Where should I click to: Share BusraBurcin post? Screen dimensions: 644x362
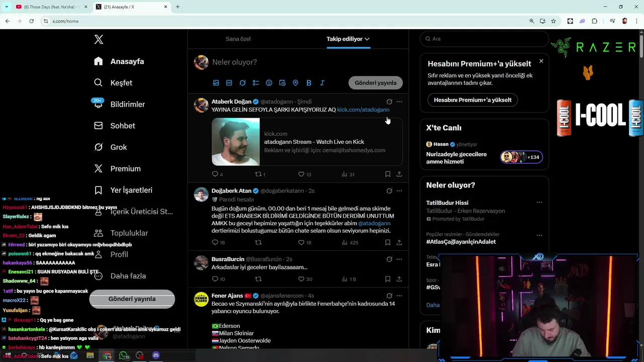pyautogui.click(x=399, y=279)
